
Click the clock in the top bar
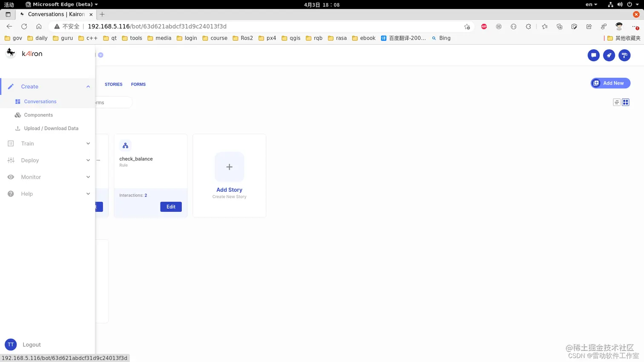click(x=322, y=5)
